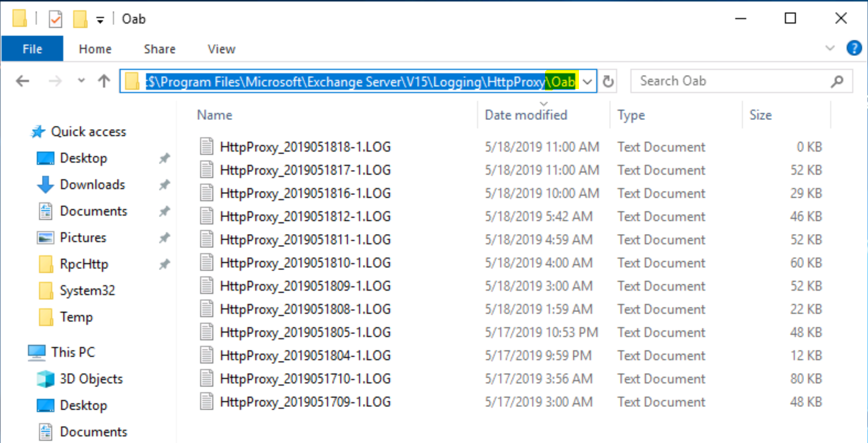Click the 3D Objects cube icon
The image size is (868, 443).
click(x=46, y=379)
